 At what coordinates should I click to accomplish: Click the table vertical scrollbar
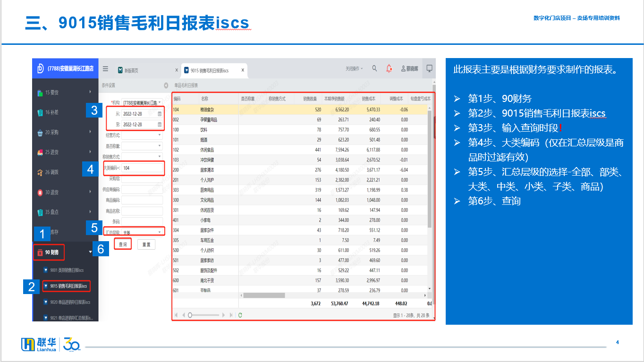tap(429, 168)
